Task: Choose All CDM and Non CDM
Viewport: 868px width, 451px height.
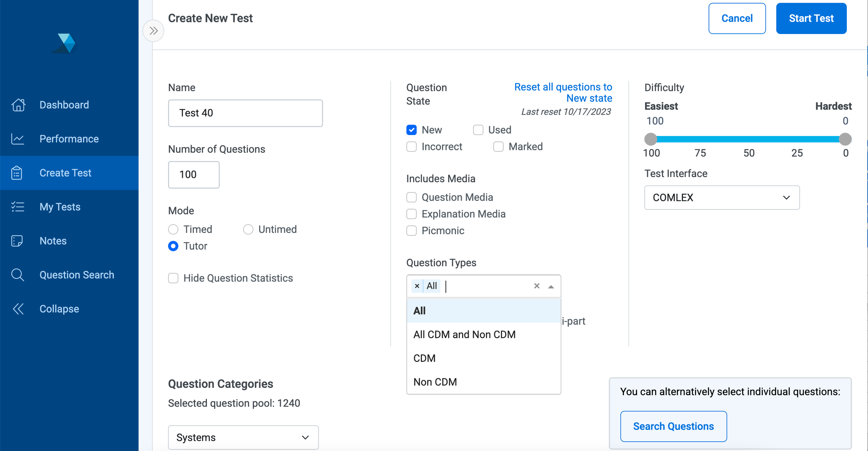Action: pyautogui.click(x=464, y=334)
